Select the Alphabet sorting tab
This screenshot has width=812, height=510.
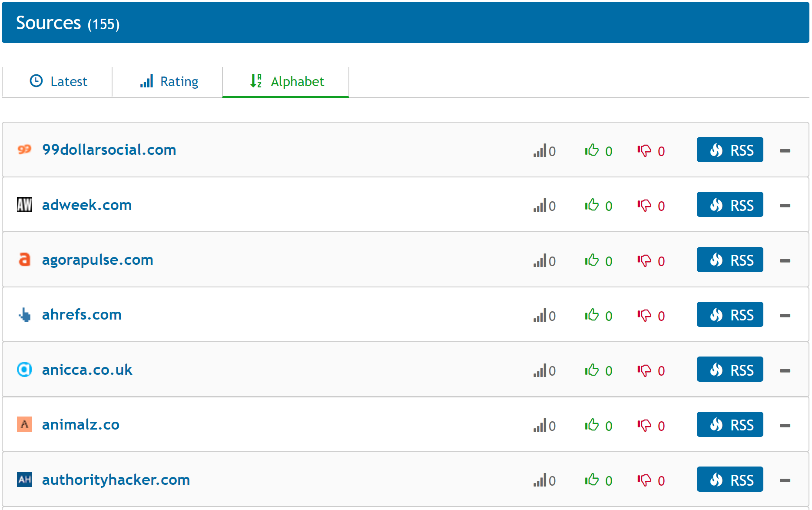pos(286,82)
